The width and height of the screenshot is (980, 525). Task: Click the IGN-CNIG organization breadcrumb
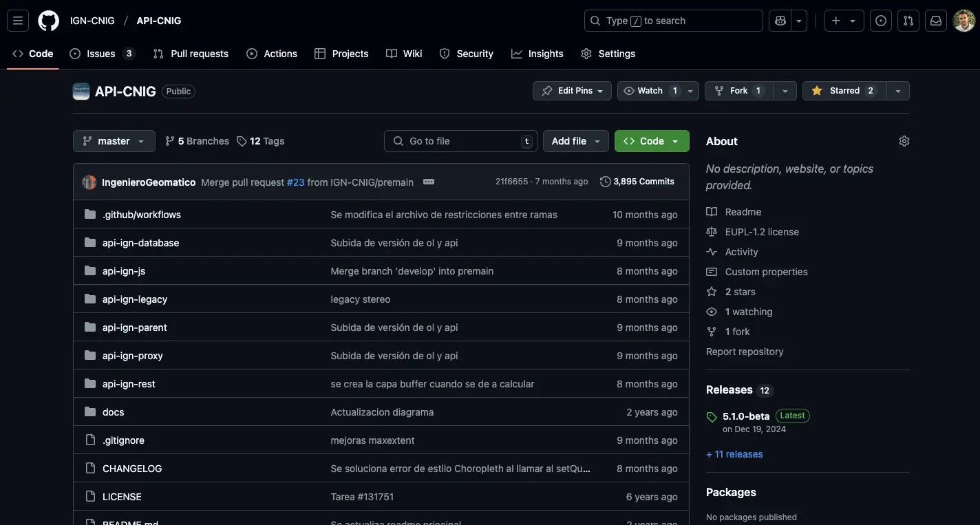click(92, 21)
